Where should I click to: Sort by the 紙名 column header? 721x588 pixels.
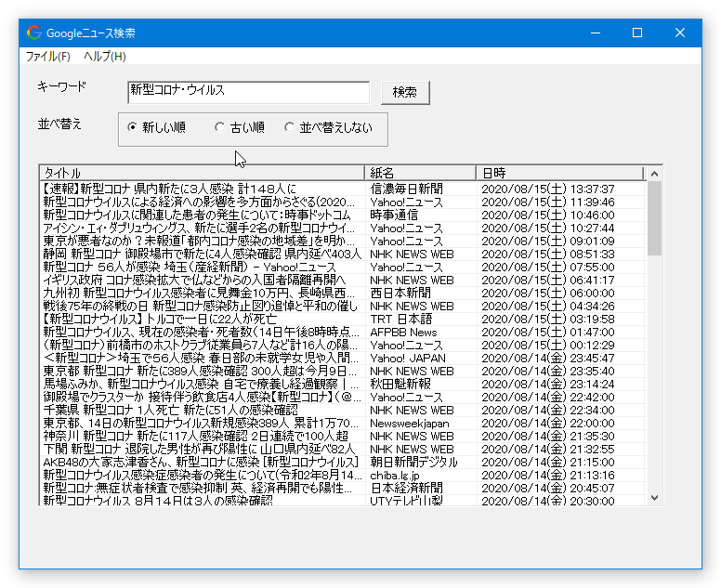tap(420, 173)
